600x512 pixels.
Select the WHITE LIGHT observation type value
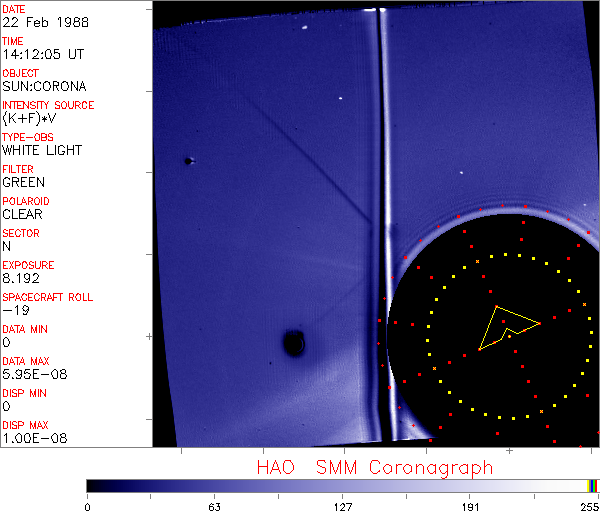[42, 150]
